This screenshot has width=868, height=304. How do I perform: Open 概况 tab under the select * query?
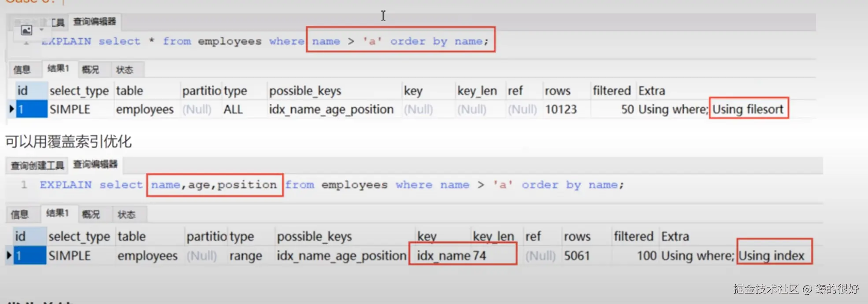(x=90, y=70)
